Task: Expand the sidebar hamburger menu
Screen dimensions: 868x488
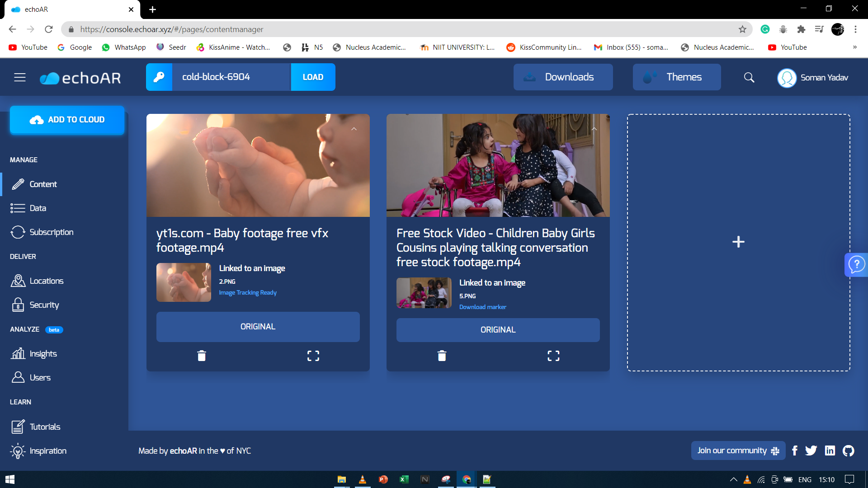Action: click(20, 77)
